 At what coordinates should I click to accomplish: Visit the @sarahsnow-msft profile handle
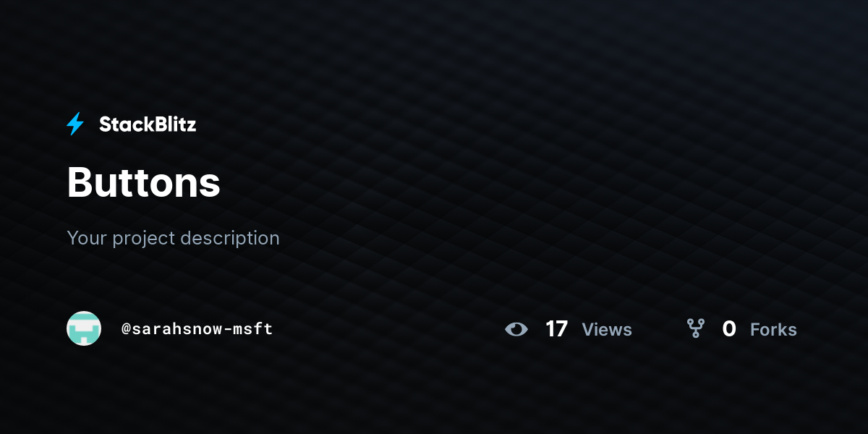pyautogui.click(x=197, y=329)
